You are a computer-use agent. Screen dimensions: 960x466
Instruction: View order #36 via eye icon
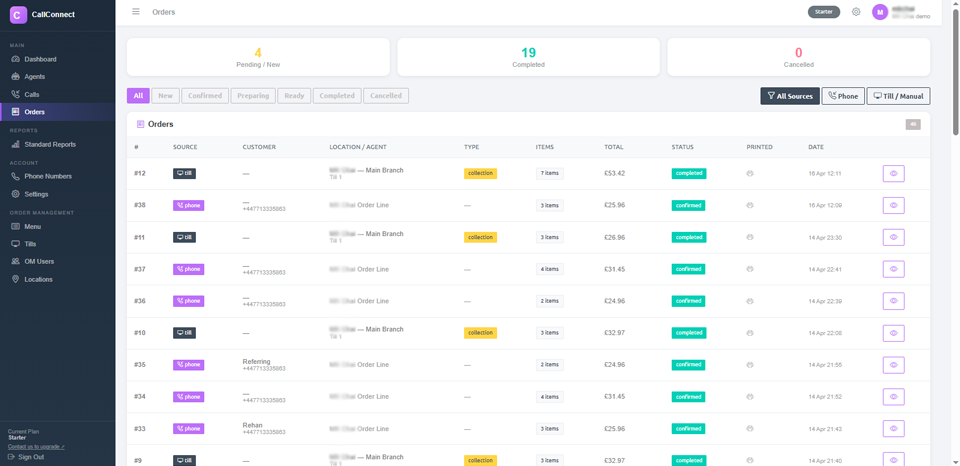(x=893, y=301)
